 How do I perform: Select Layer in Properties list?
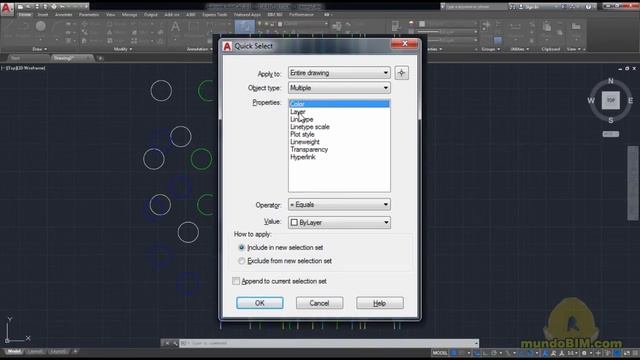coord(339,112)
